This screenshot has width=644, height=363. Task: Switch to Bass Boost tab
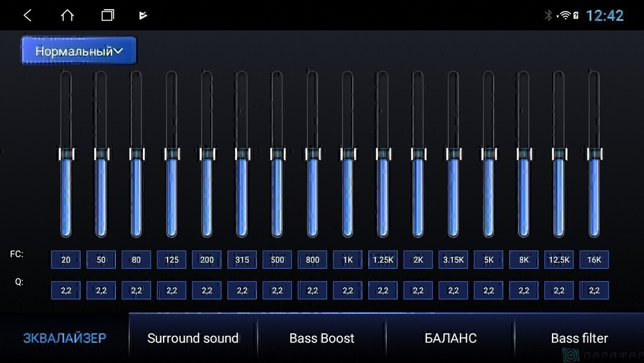(x=321, y=338)
